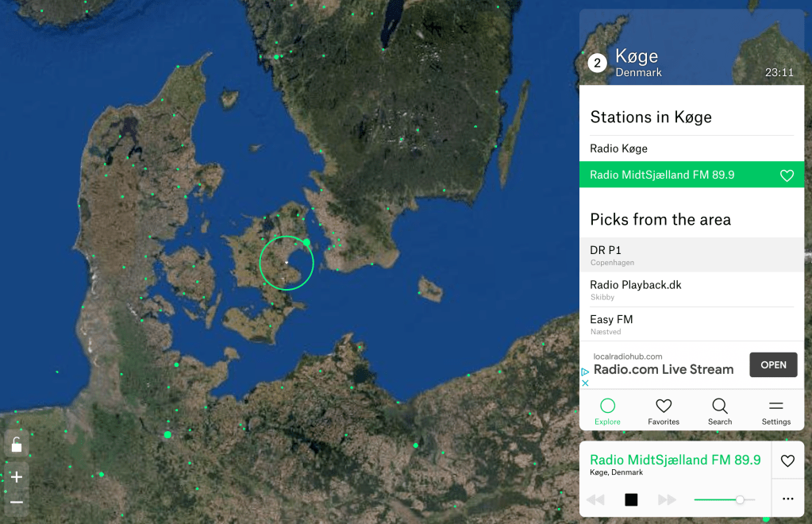Zoom out with the minus button
812x524 pixels.
tap(17, 503)
